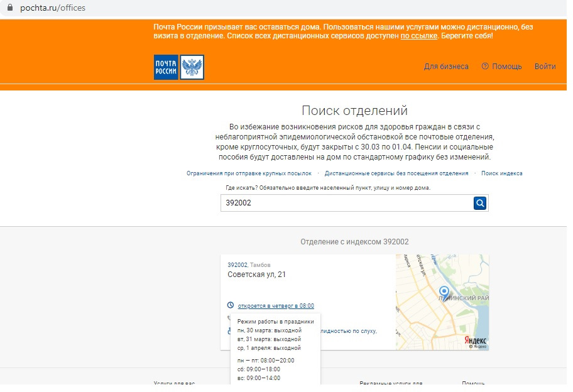Click the Яндекс logo on the map
The width and height of the screenshot is (573, 392).
(475, 340)
